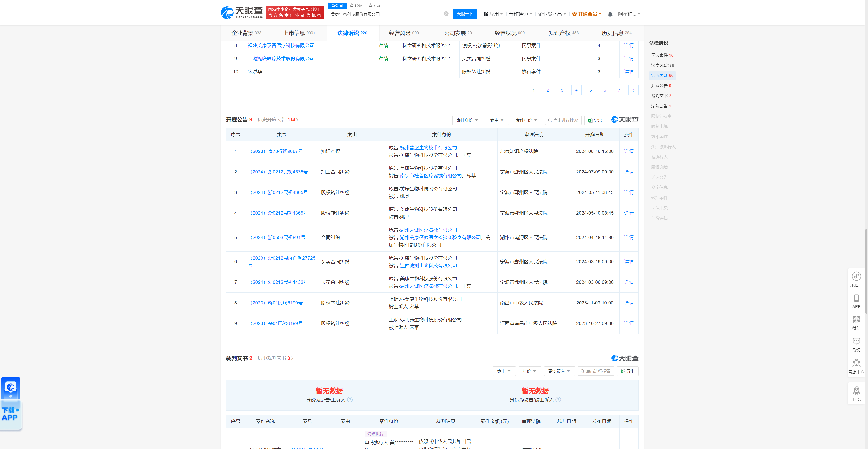The width and height of the screenshot is (868, 449).
Task: Show the 微信 QR code icon
Action: pyautogui.click(x=856, y=323)
